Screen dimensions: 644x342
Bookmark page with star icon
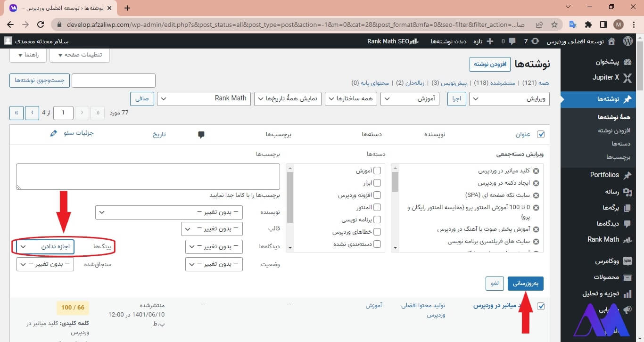coord(554,24)
